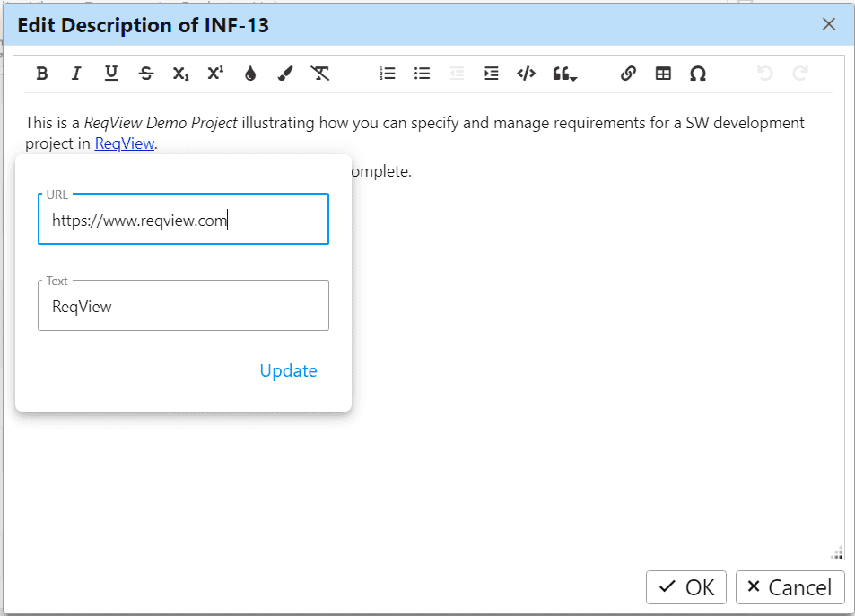Insert a code block
Viewport: 855px width, 616px height.
pos(527,74)
